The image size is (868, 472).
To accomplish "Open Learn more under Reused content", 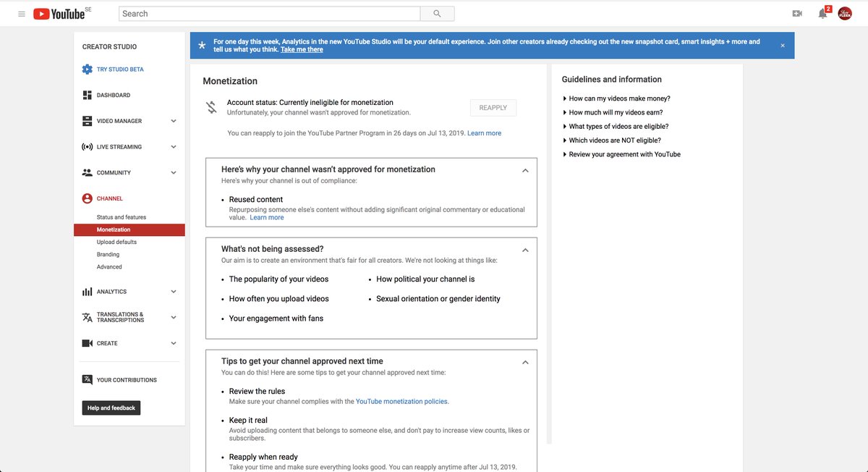I will (x=267, y=217).
